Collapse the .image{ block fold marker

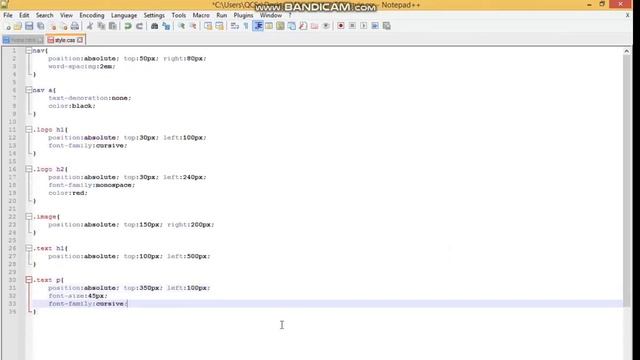[29, 217]
